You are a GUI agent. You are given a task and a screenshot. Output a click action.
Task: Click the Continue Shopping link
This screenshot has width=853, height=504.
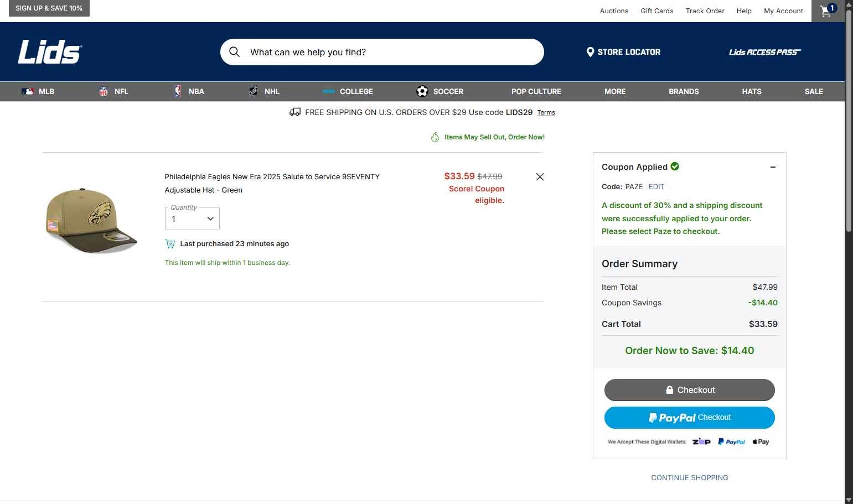[689, 477]
